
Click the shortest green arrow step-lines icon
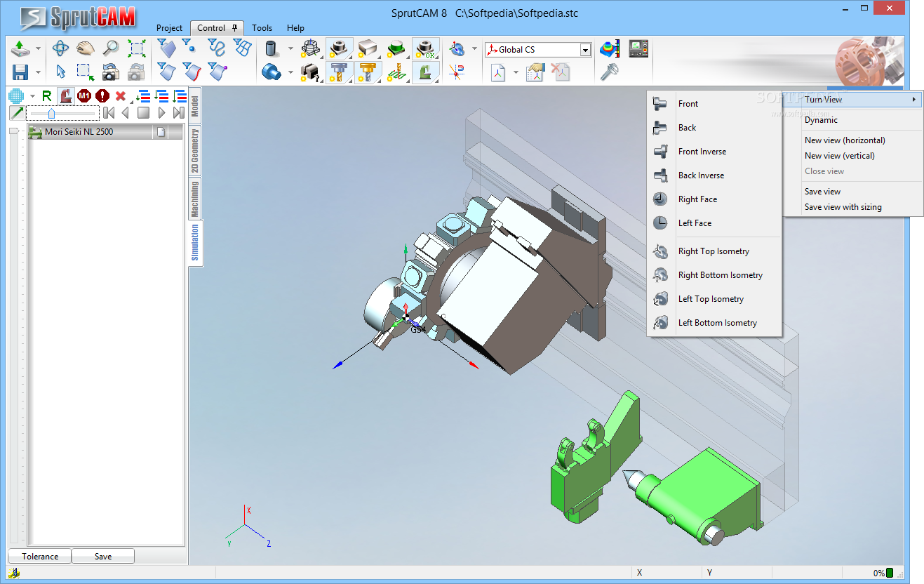click(143, 96)
